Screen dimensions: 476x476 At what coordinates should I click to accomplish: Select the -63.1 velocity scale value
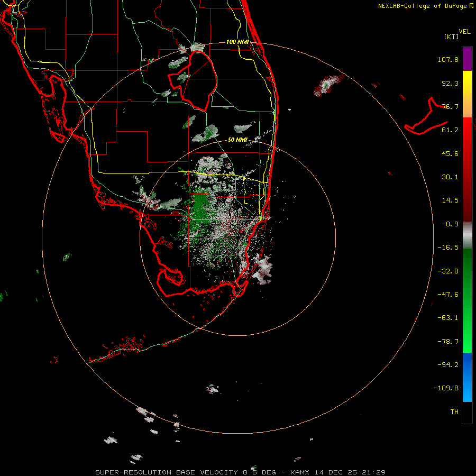pos(448,318)
